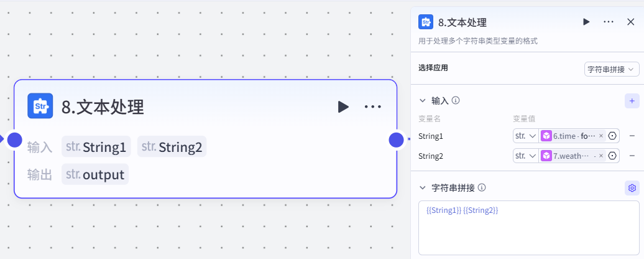
Task: Open the variable picker hexagon icon for String2
Action: [612, 156]
